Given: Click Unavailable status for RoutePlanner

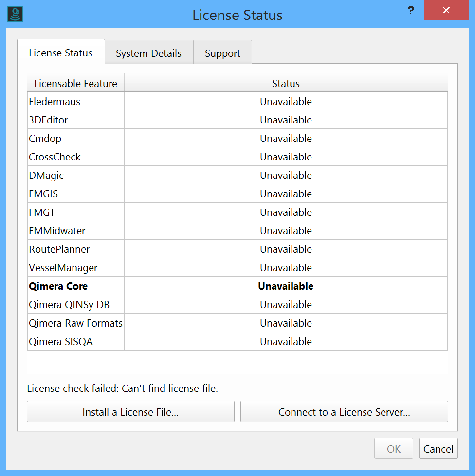Looking at the screenshot, I should (x=286, y=249).
